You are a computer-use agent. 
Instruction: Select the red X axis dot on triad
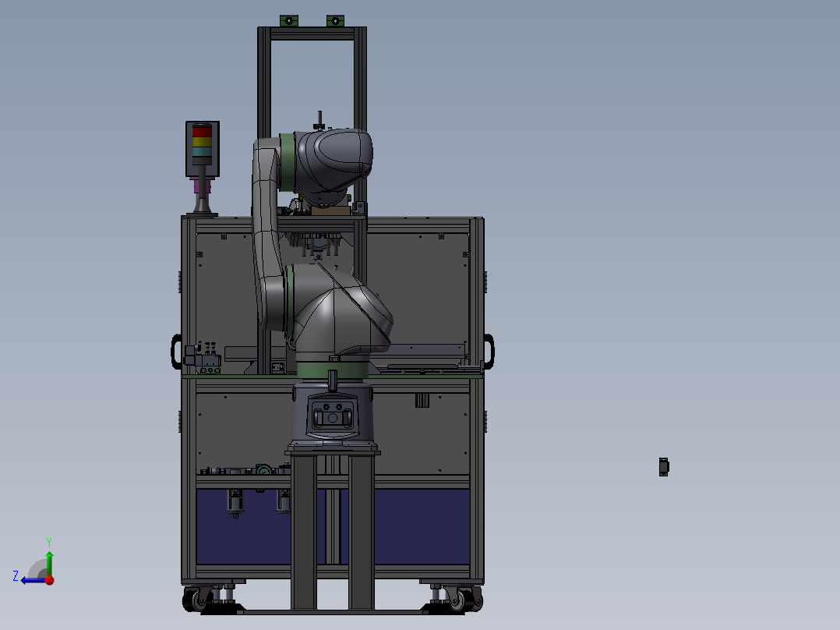pos(50,580)
